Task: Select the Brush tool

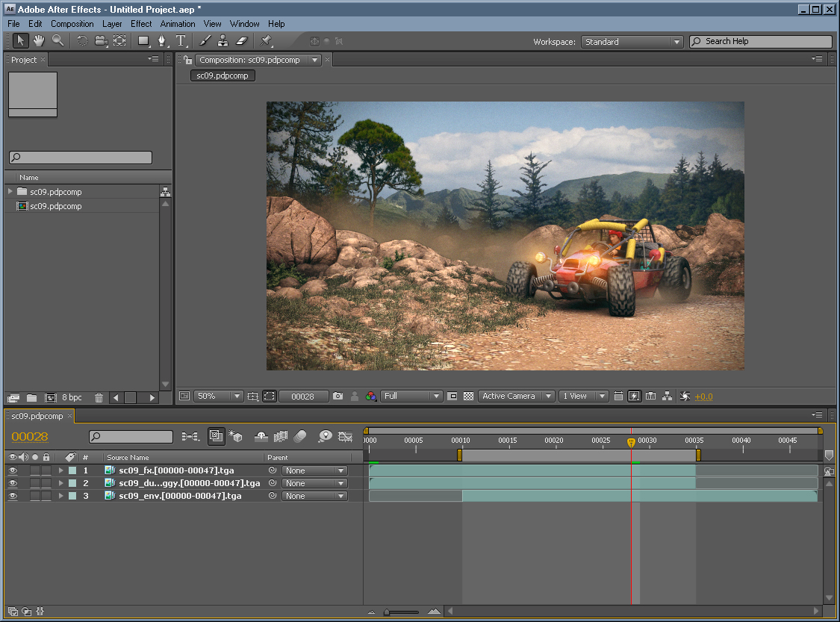Action: [x=205, y=41]
